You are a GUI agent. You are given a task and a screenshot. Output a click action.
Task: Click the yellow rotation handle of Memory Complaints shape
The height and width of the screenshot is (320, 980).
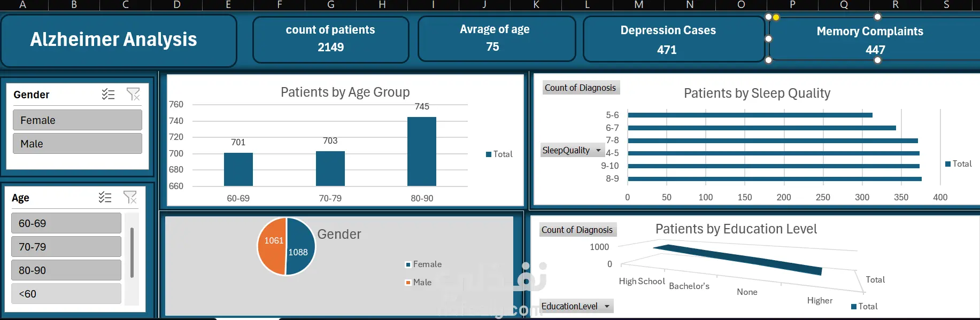776,17
